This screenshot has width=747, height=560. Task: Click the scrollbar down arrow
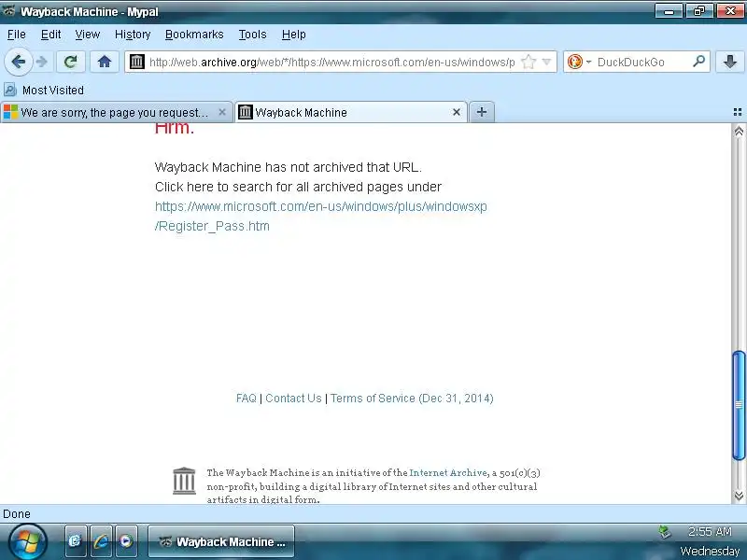coord(739,496)
